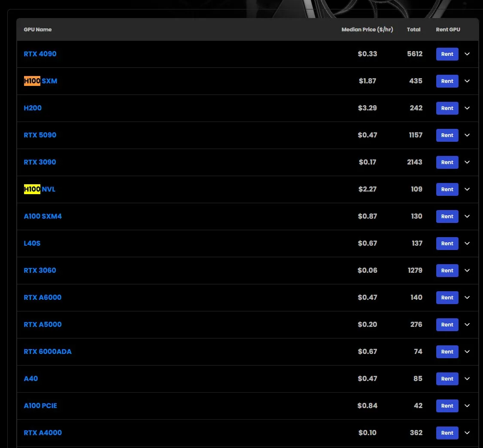Rent the RTX 3060 GPU
483x448 pixels.
click(447, 270)
